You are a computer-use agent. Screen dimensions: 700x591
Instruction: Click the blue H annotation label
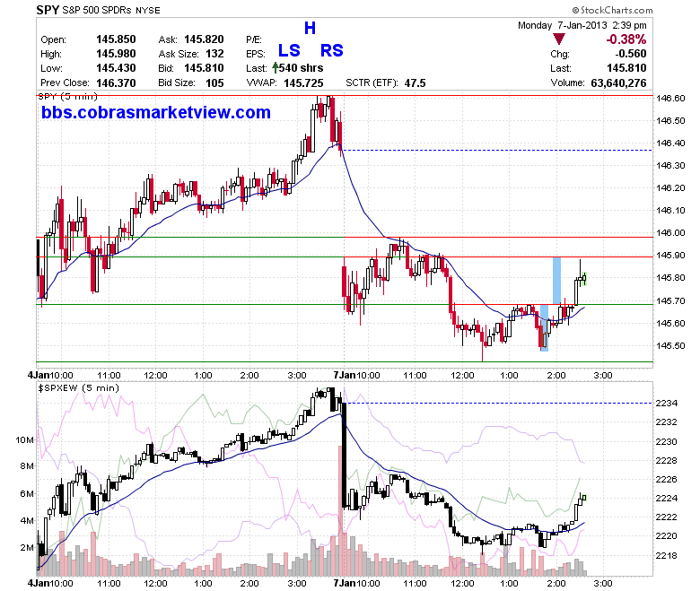(x=310, y=28)
